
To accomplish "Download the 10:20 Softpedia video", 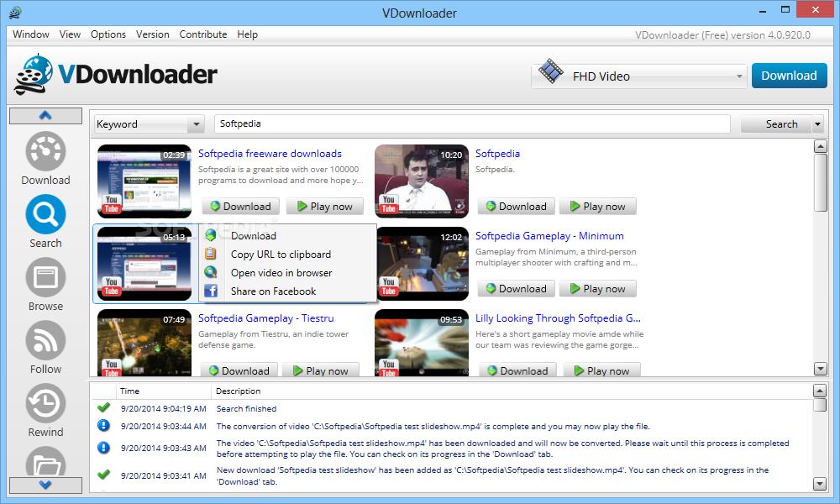I will point(516,206).
